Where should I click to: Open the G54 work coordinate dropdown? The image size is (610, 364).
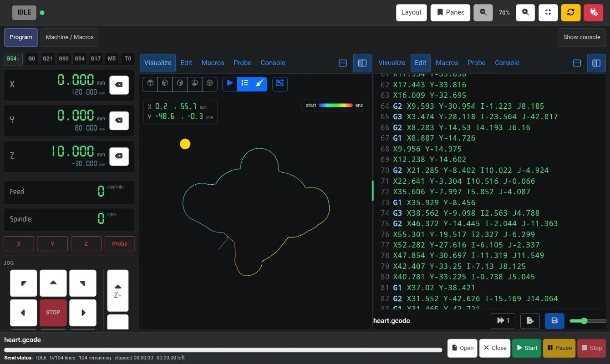pyautogui.click(x=14, y=59)
